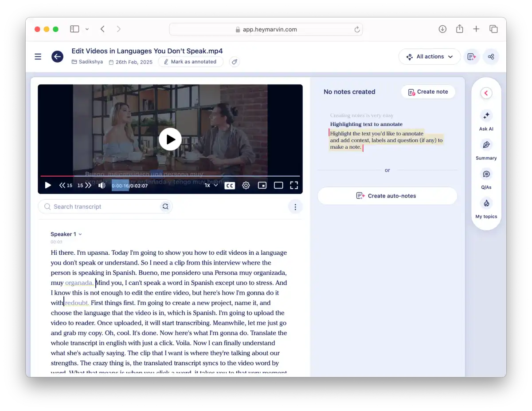The width and height of the screenshot is (532, 411).
Task: Go forward in Safari history
Action: [118, 29]
